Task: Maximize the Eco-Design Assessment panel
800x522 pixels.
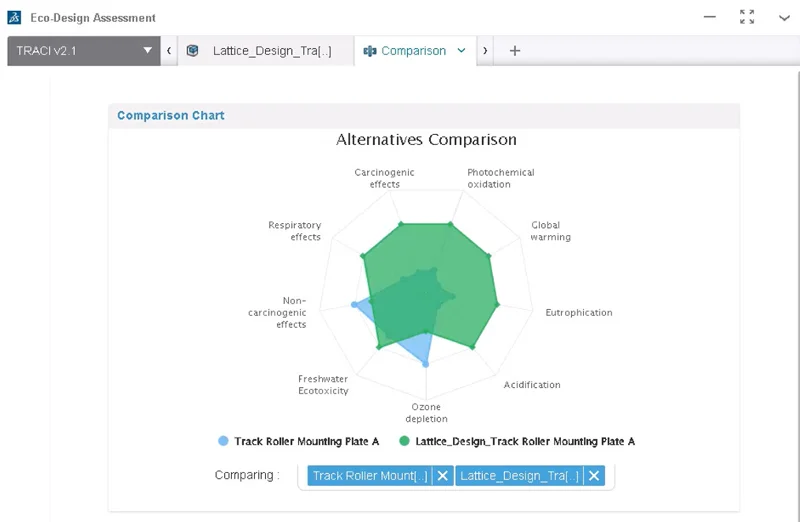Action: point(746,18)
